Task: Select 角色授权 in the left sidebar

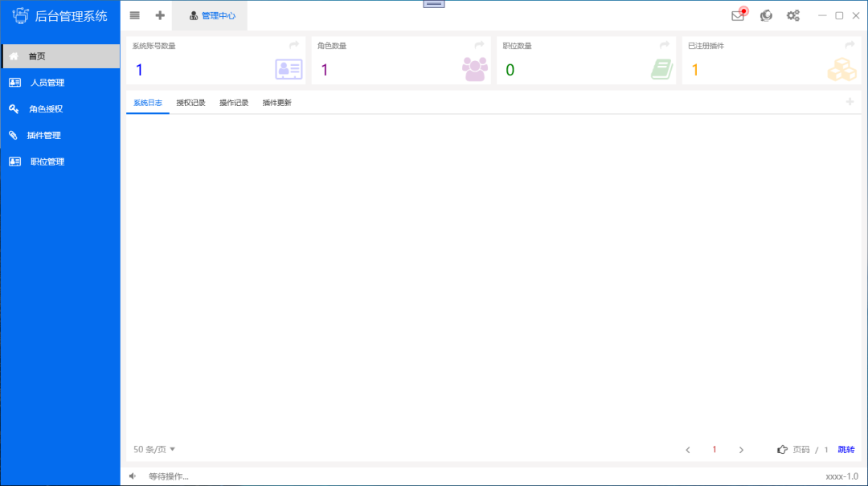Action: tap(46, 109)
